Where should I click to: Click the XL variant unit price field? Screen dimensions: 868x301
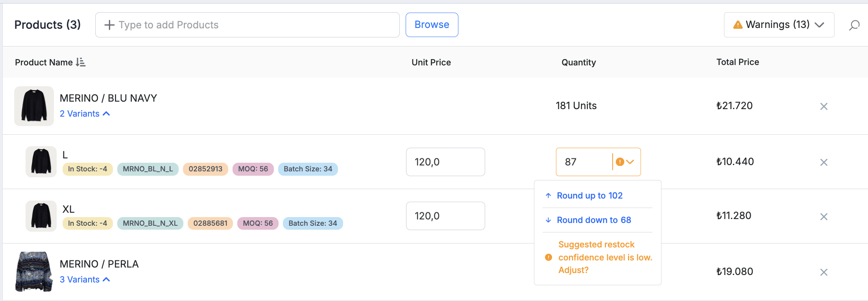[x=445, y=216]
